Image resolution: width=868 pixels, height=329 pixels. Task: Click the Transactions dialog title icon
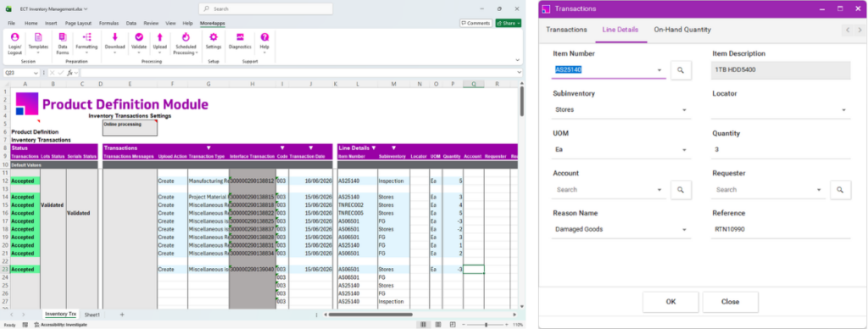coord(546,8)
